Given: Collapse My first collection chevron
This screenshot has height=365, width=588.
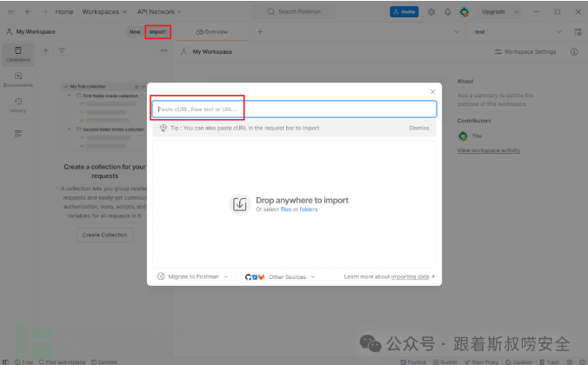Looking at the screenshot, I should tap(65, 87).
